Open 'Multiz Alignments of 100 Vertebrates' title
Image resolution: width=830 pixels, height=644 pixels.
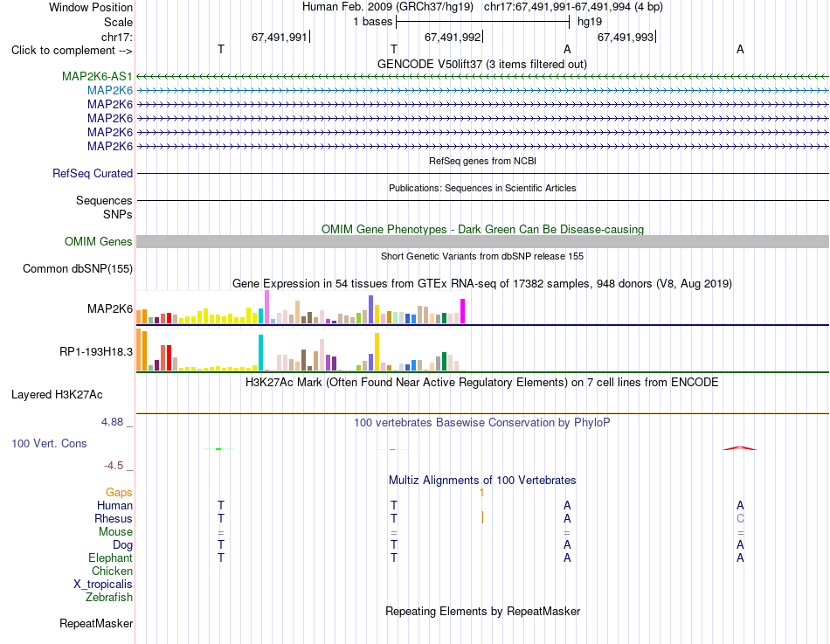click(x=482, y=481)
